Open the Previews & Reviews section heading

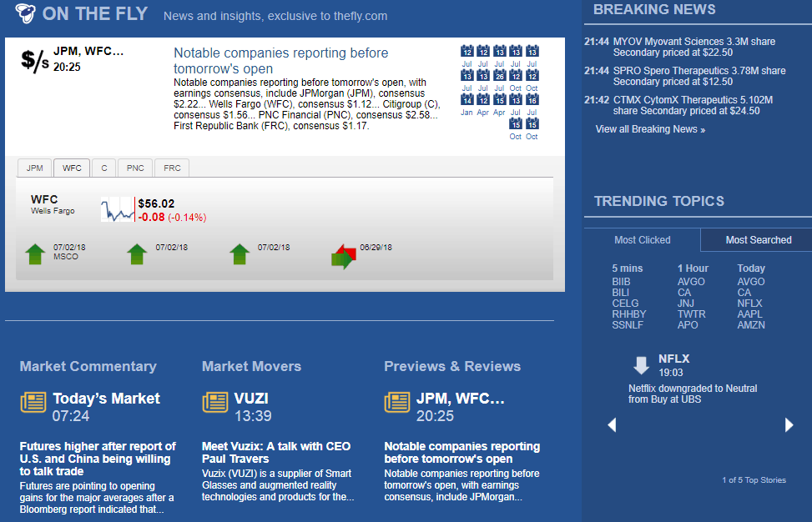tap(452, 366)
